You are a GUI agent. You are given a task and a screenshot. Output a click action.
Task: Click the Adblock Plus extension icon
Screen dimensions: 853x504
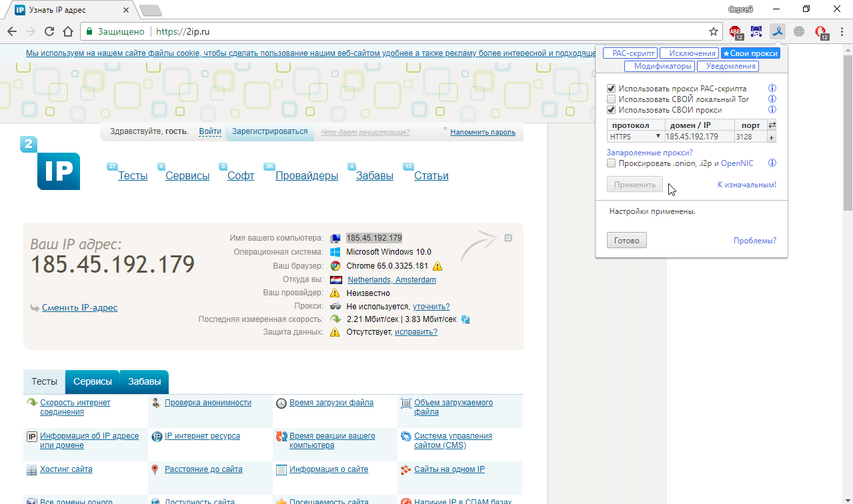tap(735, 31)
